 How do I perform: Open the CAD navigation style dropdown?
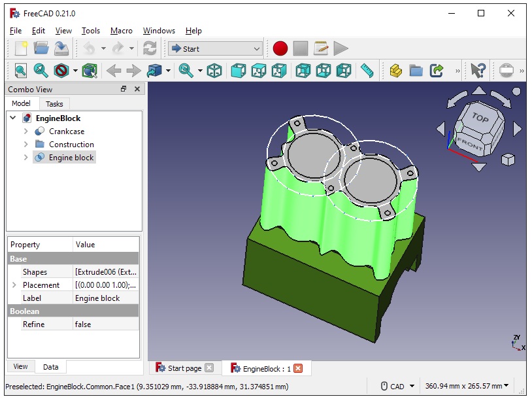click(397, 386)
